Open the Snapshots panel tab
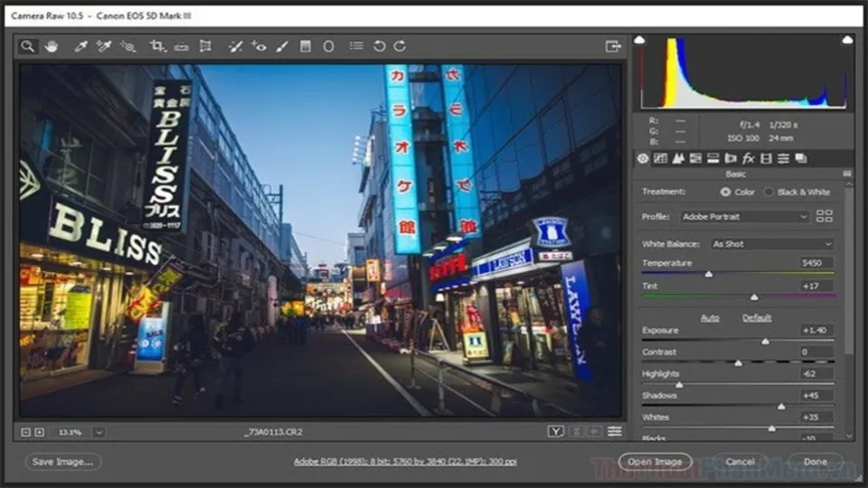This screenshot has height=488, width=868. (801, 159)
